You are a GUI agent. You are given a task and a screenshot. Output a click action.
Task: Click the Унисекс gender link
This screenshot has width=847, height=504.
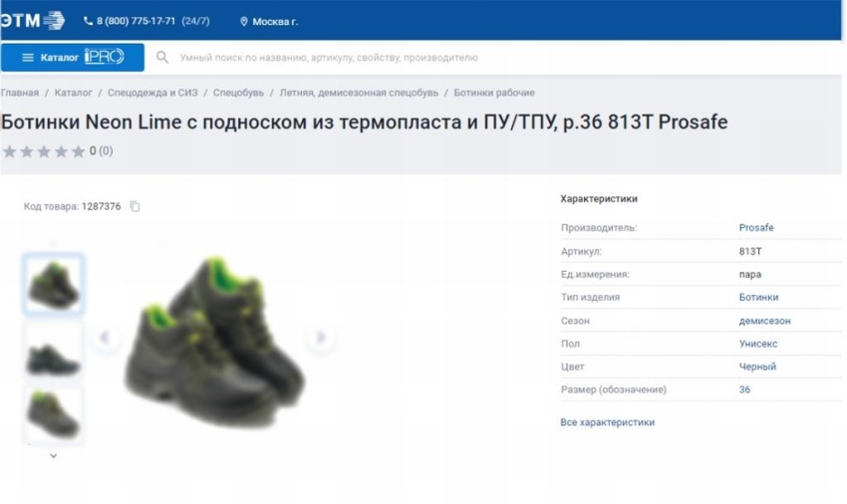[758, 344]
